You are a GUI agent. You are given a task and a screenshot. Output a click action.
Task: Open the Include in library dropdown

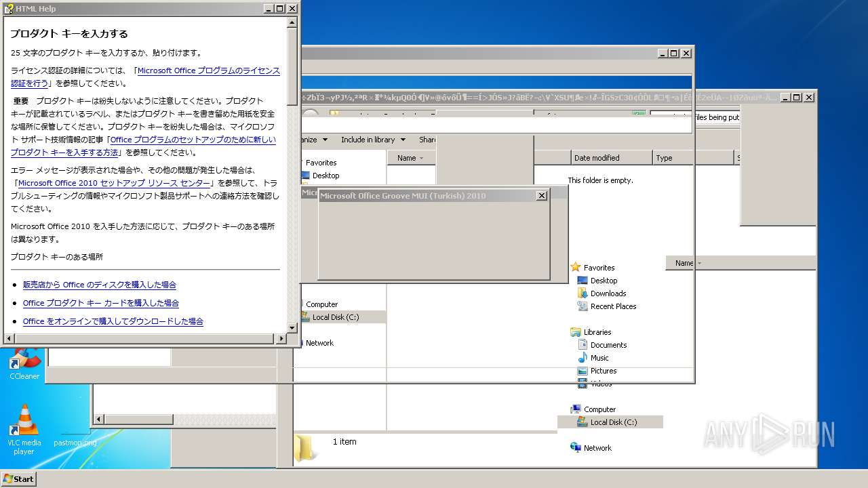[x=373, y=140]
